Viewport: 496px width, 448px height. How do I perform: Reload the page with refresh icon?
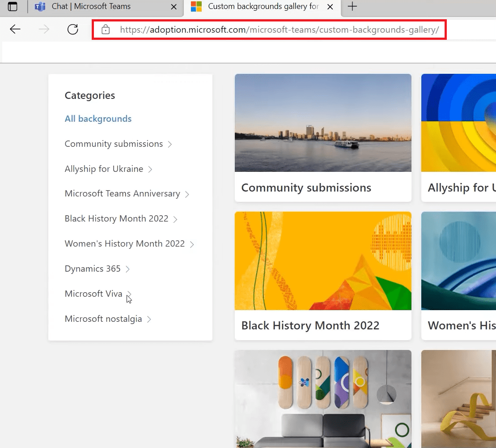tap(73, 30)
